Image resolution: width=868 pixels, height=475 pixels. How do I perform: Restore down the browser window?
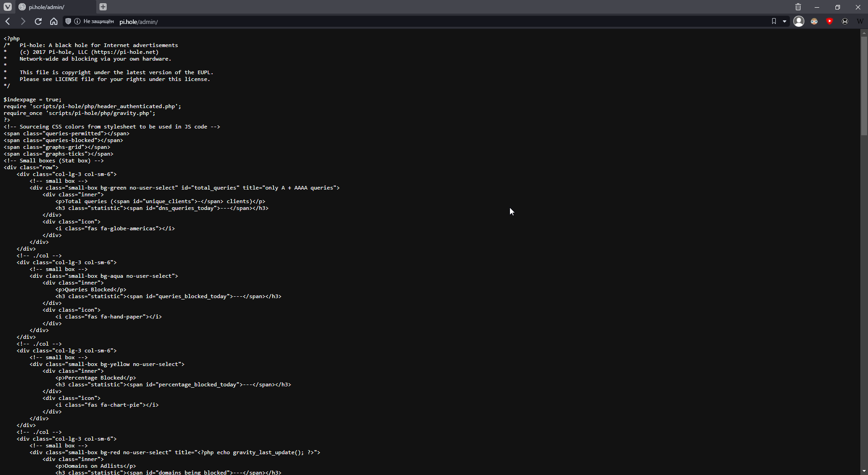(838, 7)
